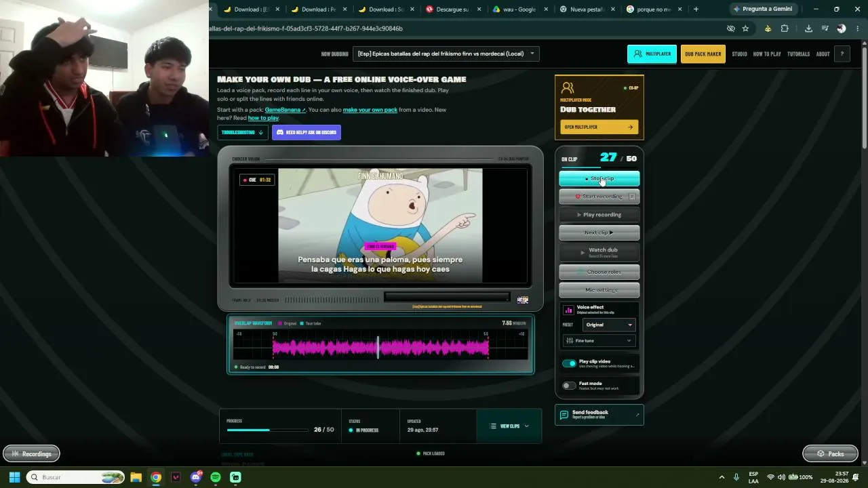
Task: Follow the GameBanana link
Action: tap(285, 110)
